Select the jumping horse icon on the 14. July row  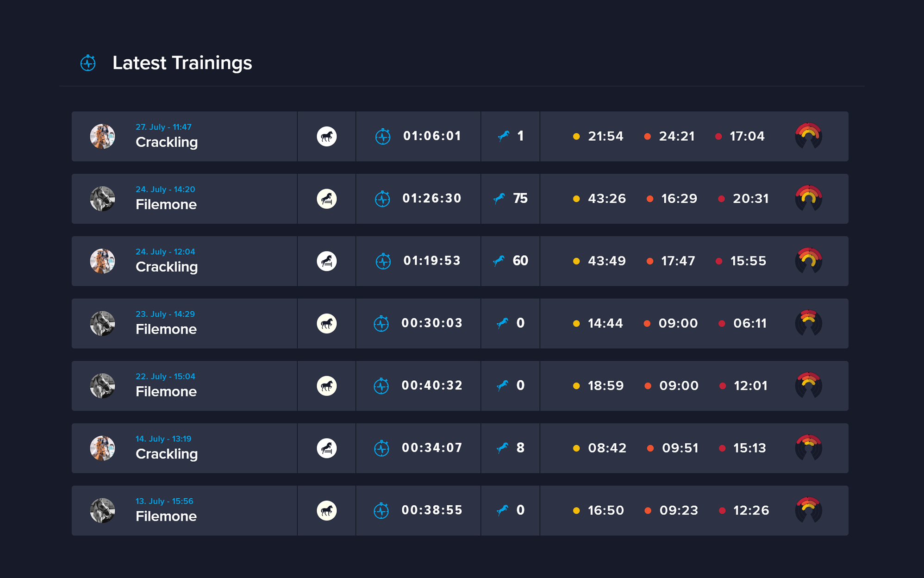326,448
